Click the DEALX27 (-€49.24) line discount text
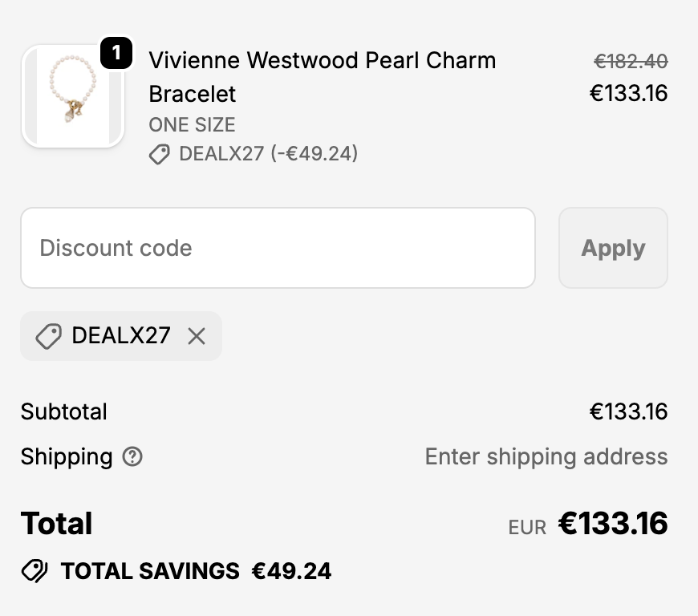Viewport: 698px width, 616px height. [268, 153]
